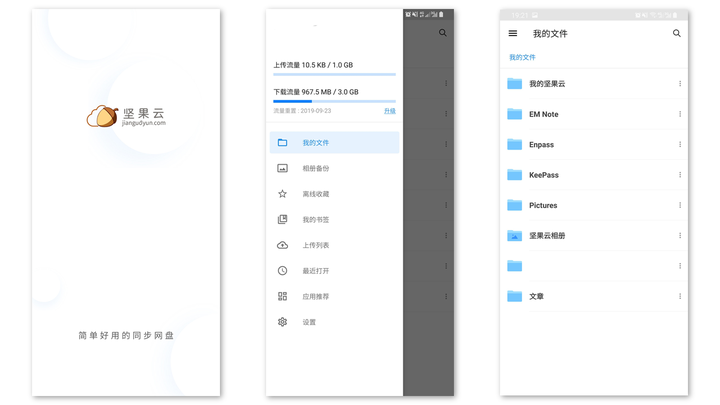Viewport: 720px width, 405px height.
Task: Select the 相册备份 photo backup icon in the drawer
Action: pos(282,168)
